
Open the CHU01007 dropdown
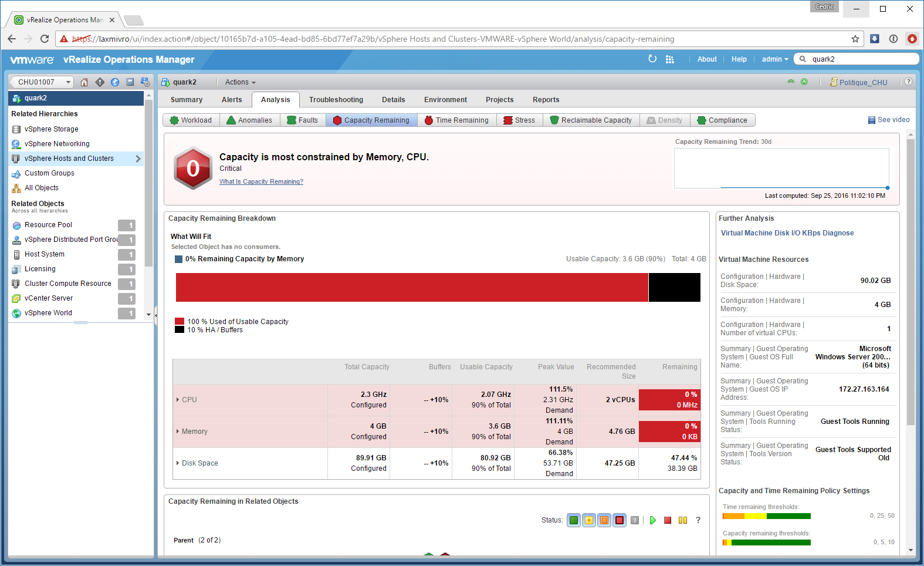[x=43, y=82]
